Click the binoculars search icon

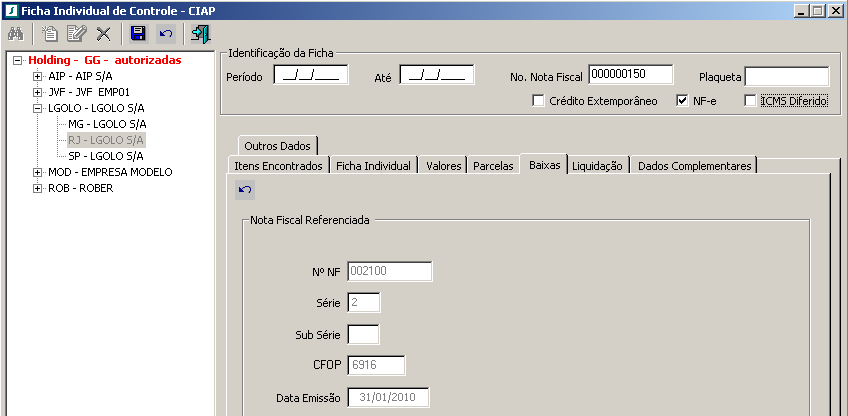(x=15, y=34)
